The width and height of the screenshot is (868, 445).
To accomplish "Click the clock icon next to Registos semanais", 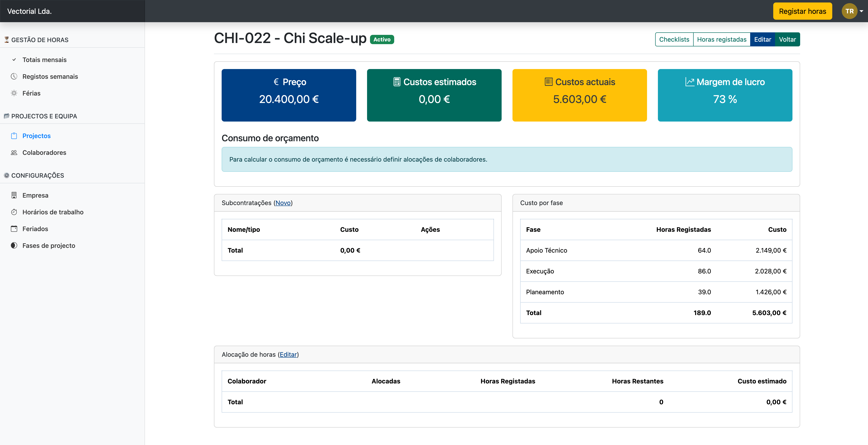I will (14, 77).
